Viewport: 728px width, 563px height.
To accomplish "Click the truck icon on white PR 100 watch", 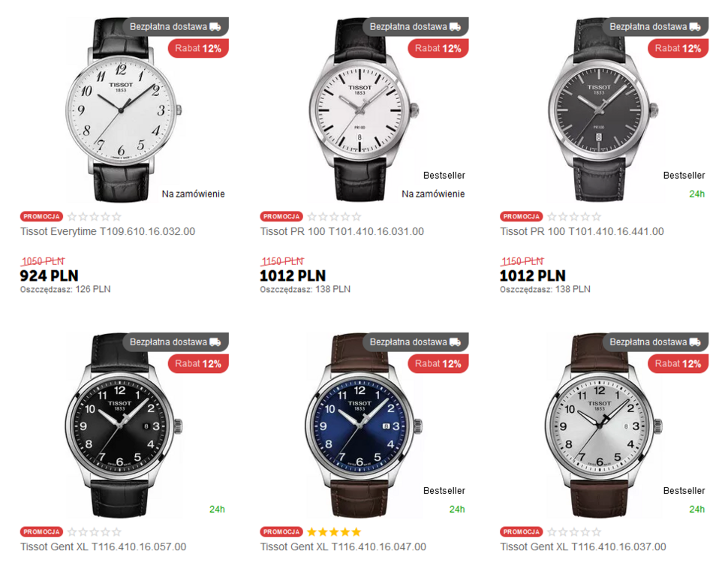I will click(455, 27).
